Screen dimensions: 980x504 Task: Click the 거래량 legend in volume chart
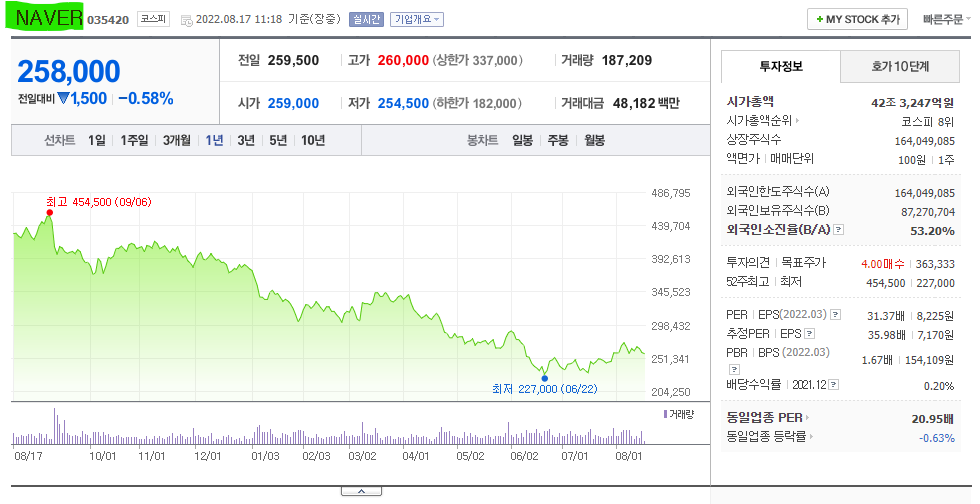679,414
